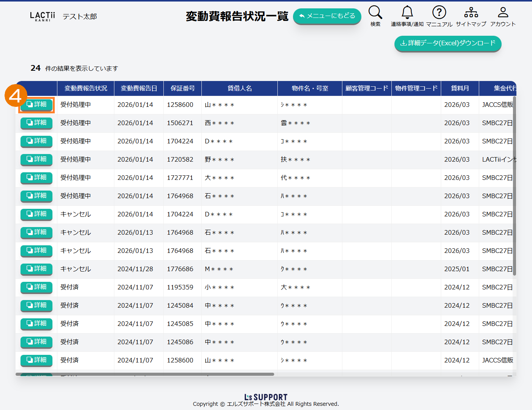532x410 pixels.
Task: Open 詳細 for guarantee number 1506271
Action: tap(36, 123)
